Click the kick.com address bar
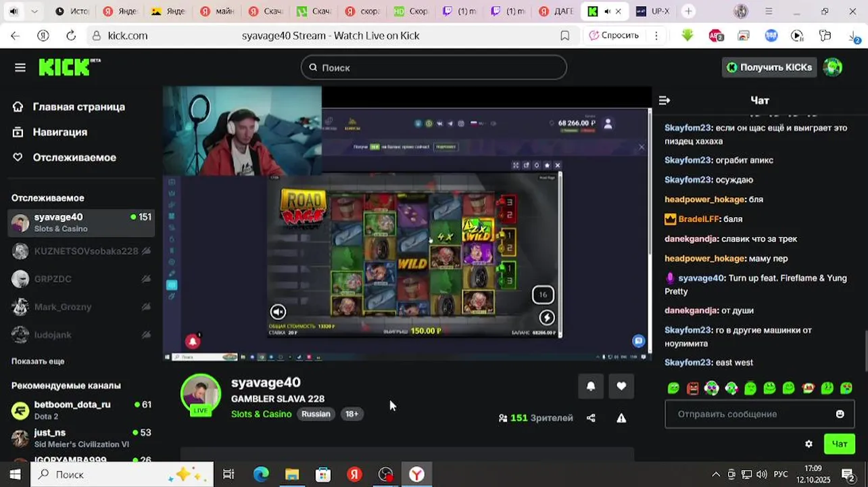868x487 pixels. [x=331, y=36]
